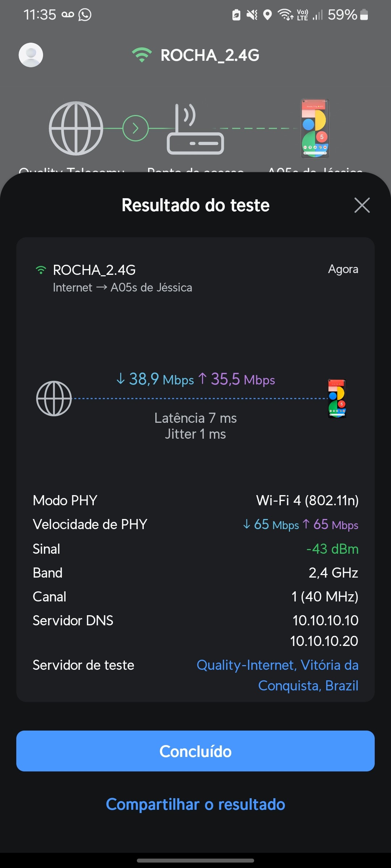Tap the small globe icon in results
The image size is (391, 868).
(54, 399)
